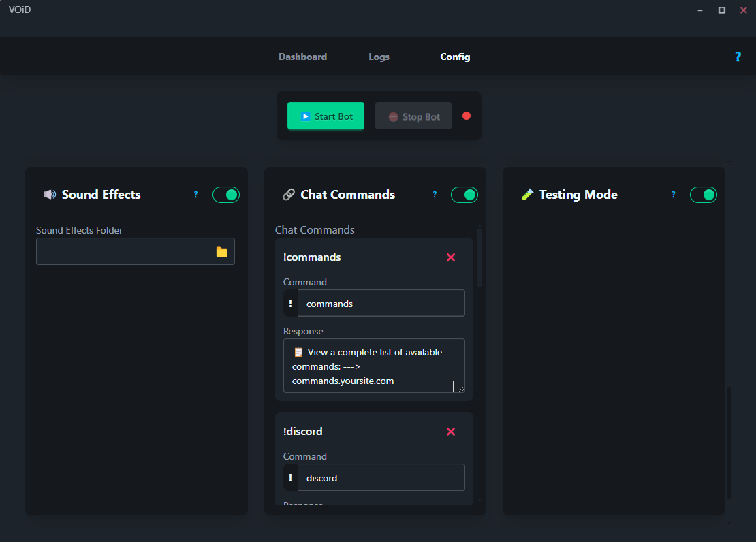The height and width of the screenshot is (542, 756).
Task: Delete the !discord chat command
Action: tap(451, 432)
